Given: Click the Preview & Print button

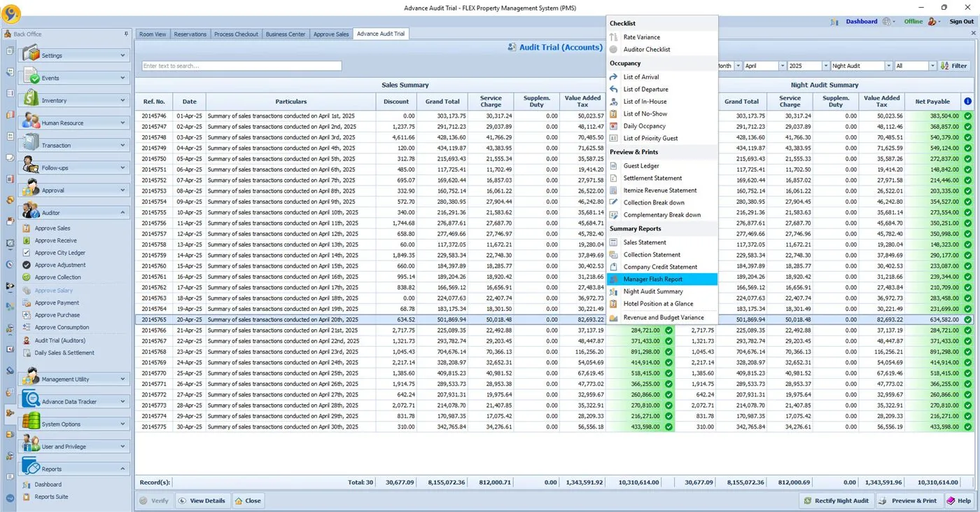Looking at the screenshot, I should click(x=909, y=501).
